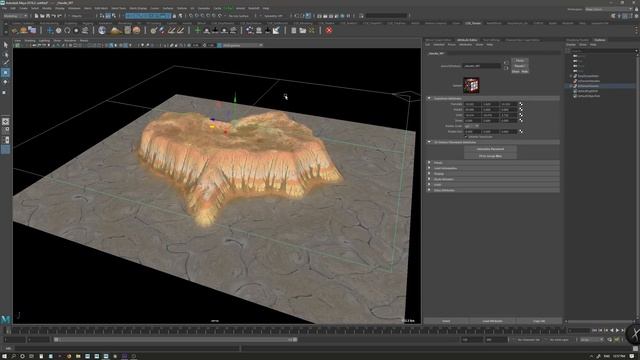The height and width of the screenshot is (360, 640).
Task: Click the orange dome shelf icon
Action: [x=23, y=30]
